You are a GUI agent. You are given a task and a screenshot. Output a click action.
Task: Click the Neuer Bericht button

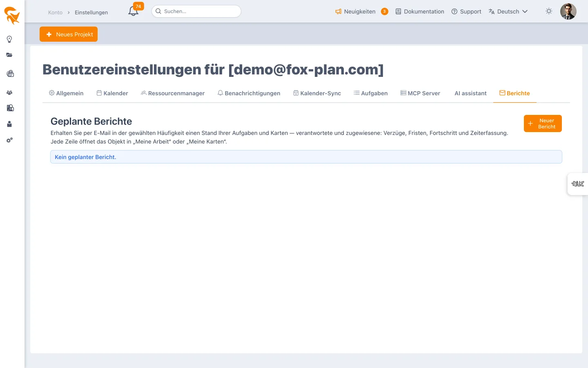543,123
